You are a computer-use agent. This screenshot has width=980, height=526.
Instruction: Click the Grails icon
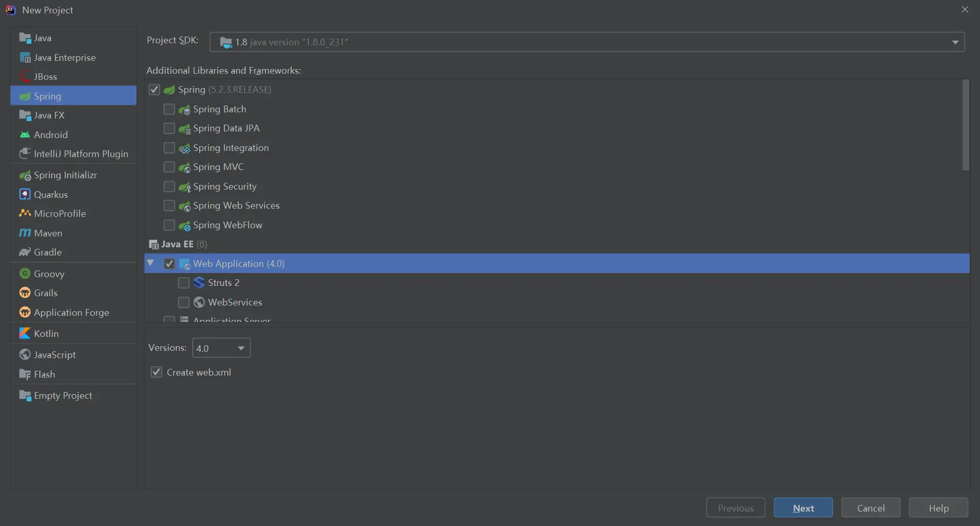point(25,293)
